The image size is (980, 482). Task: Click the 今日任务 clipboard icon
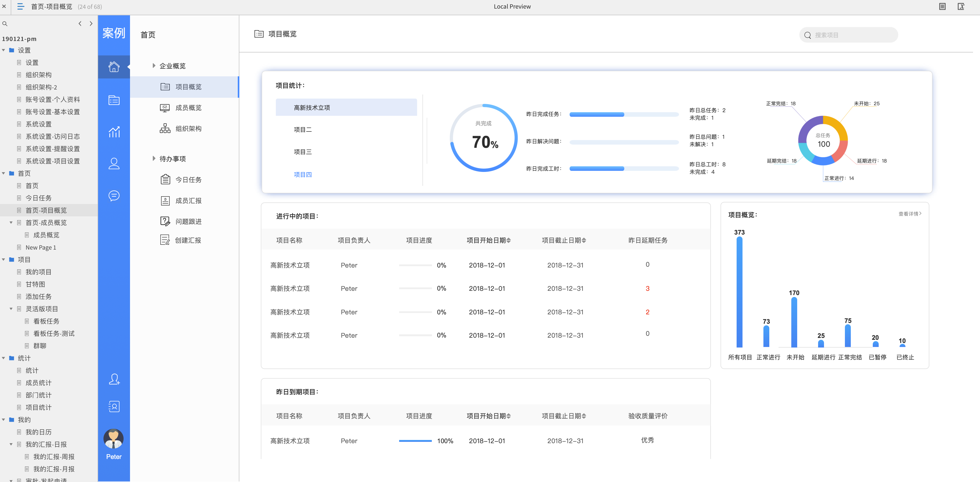165,179
